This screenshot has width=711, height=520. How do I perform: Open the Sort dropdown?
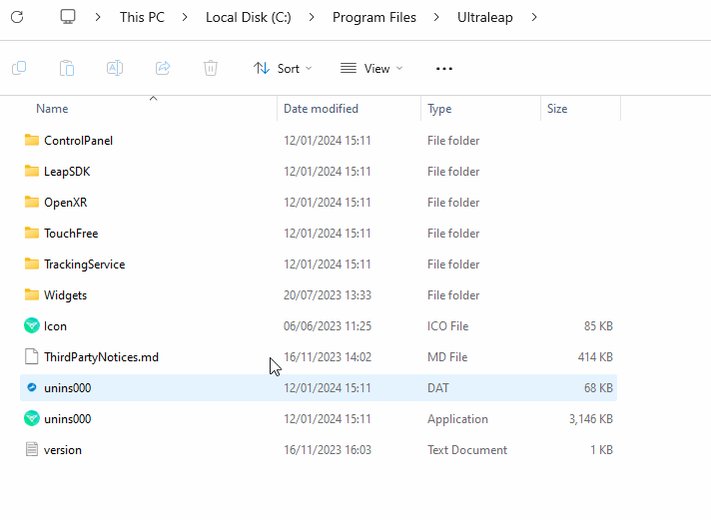click(x=283, y=68)
